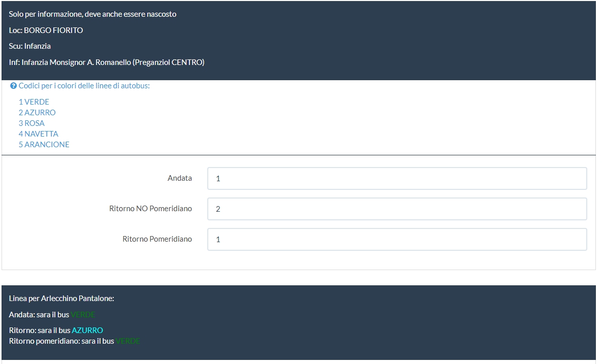Click the 'Codici per i colori' heading text

84,86
